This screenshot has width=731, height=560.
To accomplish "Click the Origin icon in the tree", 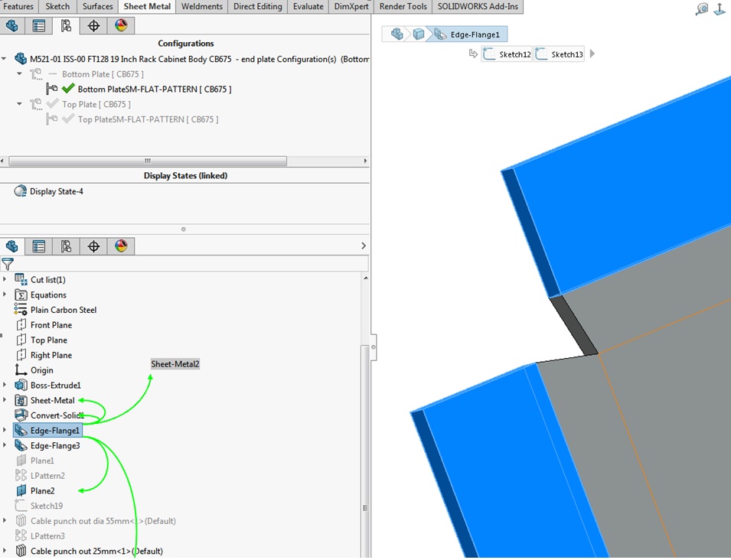I will (21, 370).
